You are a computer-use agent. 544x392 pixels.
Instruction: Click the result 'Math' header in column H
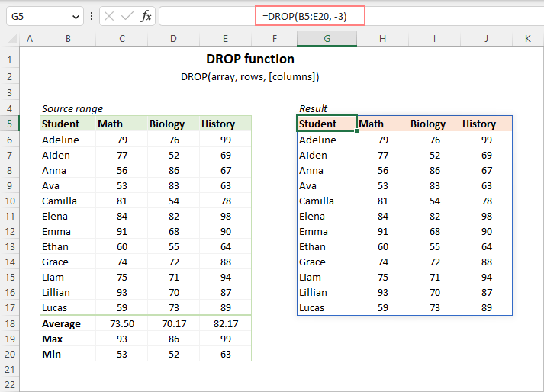[x=383, y=124]
